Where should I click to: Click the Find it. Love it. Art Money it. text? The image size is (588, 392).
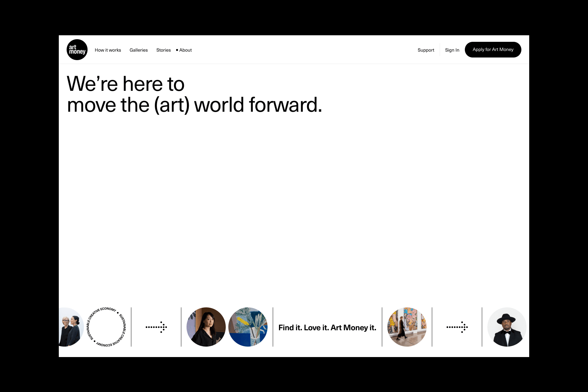(327, 328)
